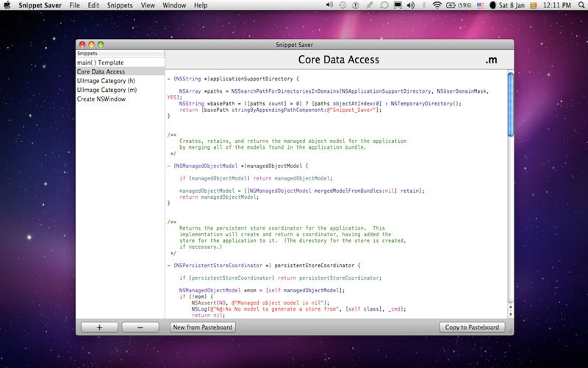588x368 pixels.
Task: Open the Window menu
Action: tap(174, 5)
